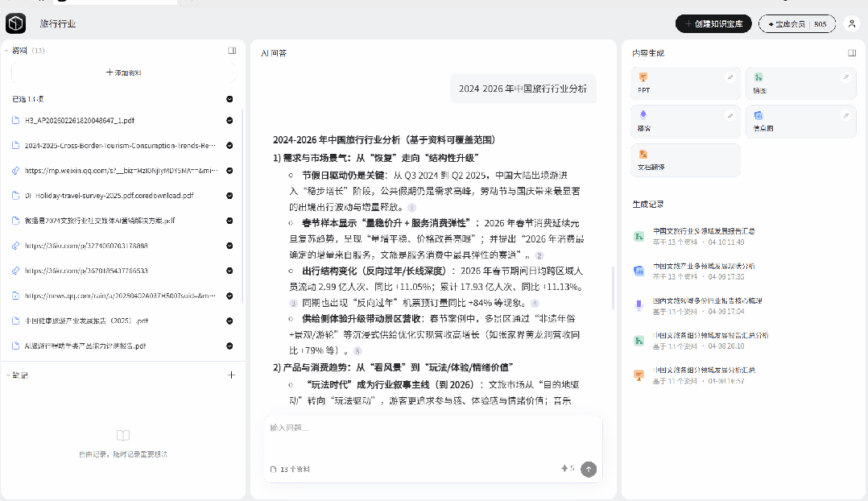Screen dimensions: 868x501
Task: Open the user profile icon
Action: click(851, 24)
